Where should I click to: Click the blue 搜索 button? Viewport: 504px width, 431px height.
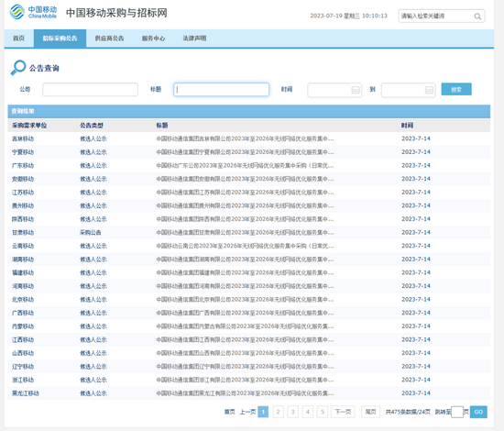click(456, 90)
